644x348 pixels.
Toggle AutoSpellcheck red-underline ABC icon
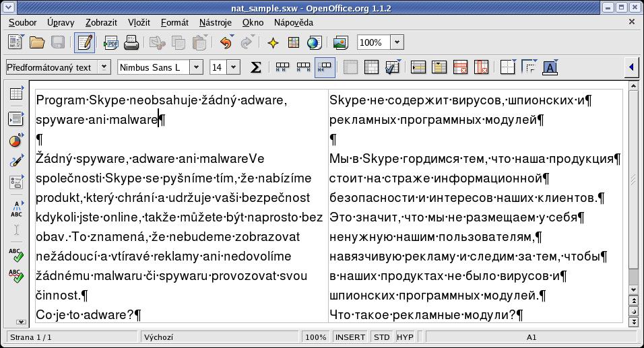click(x=16, y=276)
